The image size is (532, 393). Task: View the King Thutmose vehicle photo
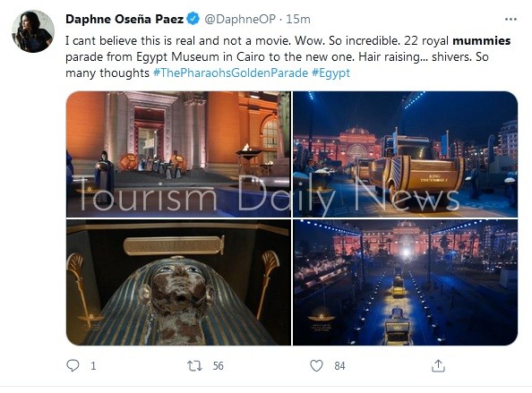[405, 154]
